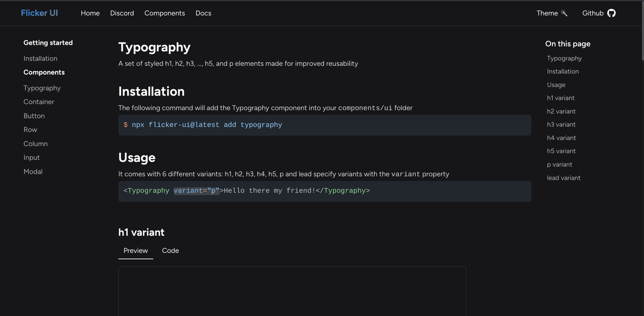Screen dimensions: 644x316
Task: Jump to p variant section
Action: pyautogui.click(x=559, y=165)
